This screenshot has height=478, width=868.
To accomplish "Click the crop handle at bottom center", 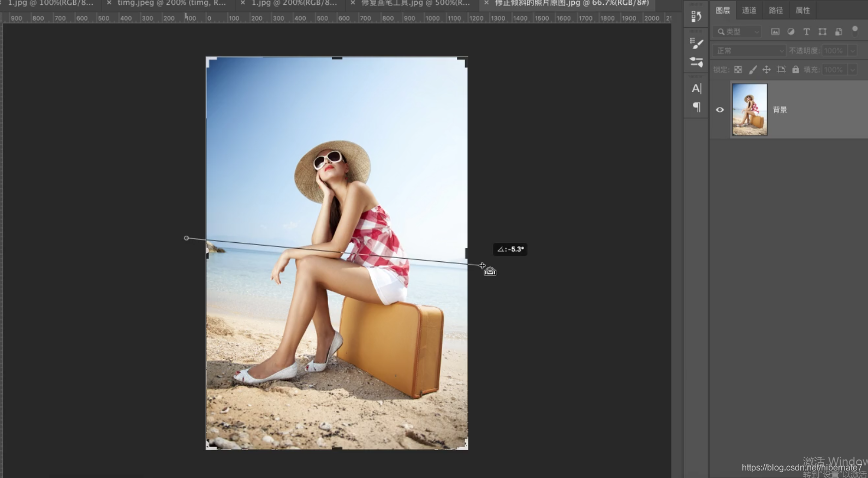I will (x=337, y=449).
